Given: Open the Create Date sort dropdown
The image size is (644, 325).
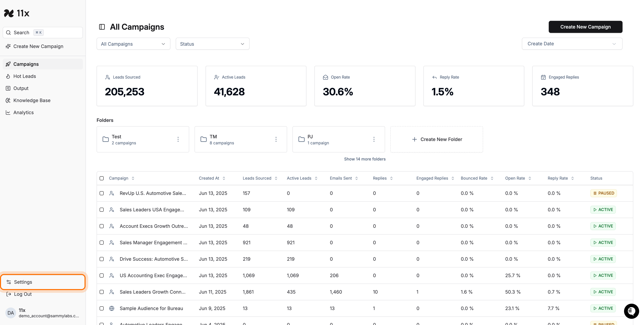Looking at the screenshot, I should (572, 44).
